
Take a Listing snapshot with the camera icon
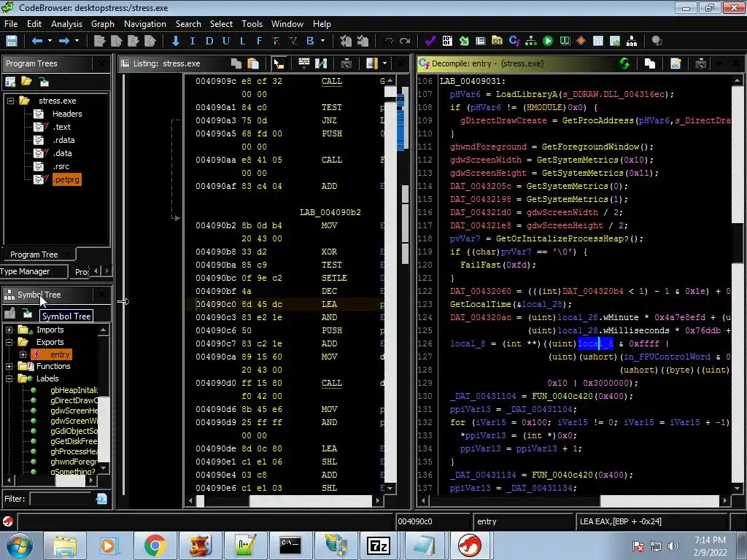click(347, 63)
